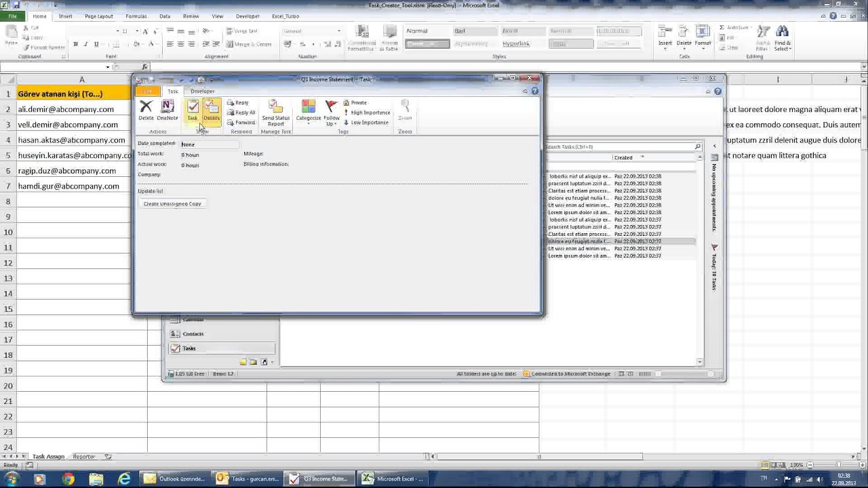
Task: Mark the task as Private
Action: coord(355,103)
